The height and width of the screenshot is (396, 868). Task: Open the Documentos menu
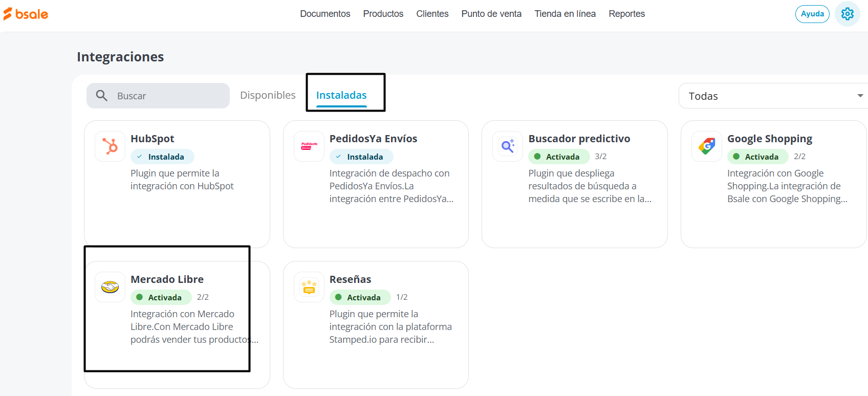(x=325, y=14)
